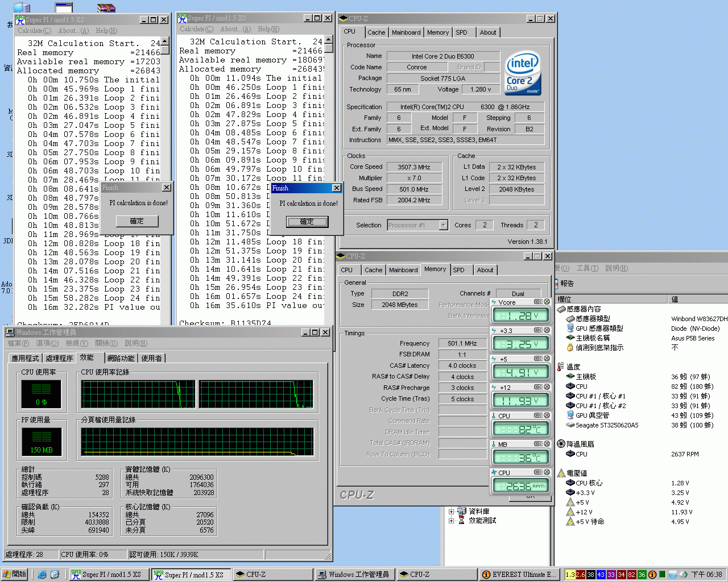
Task: Expand the 資料庫 tree node
Action: [451, 512]
